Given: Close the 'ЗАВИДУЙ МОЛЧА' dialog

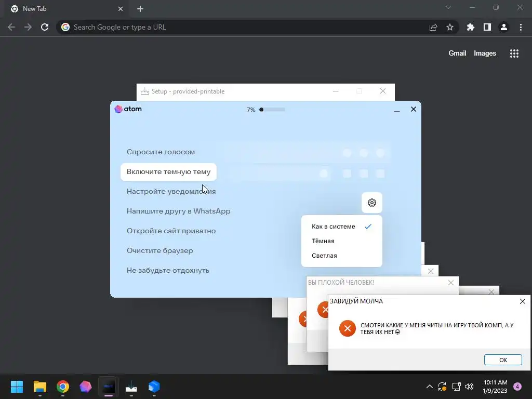Looking at the screenshot, I should [x=523, y=301].
